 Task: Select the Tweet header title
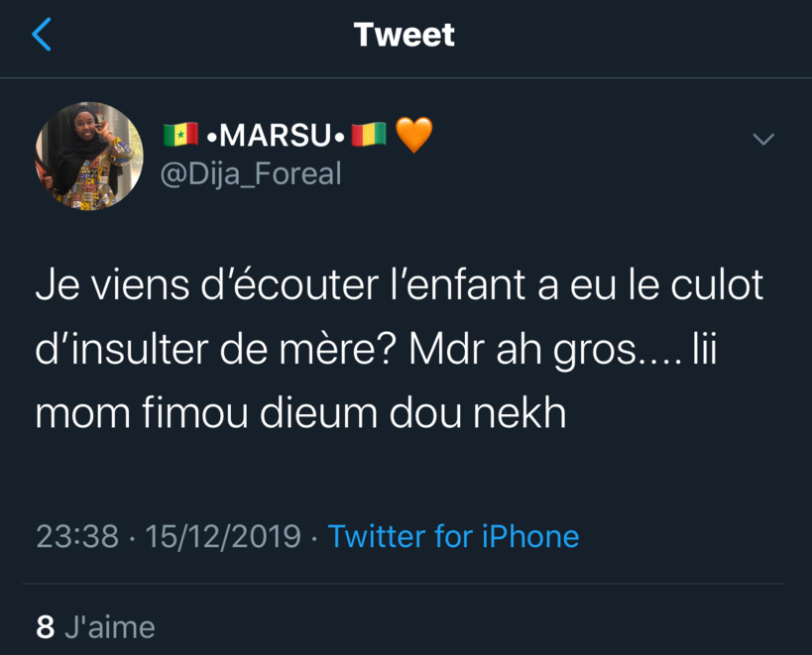pos(404,34)
